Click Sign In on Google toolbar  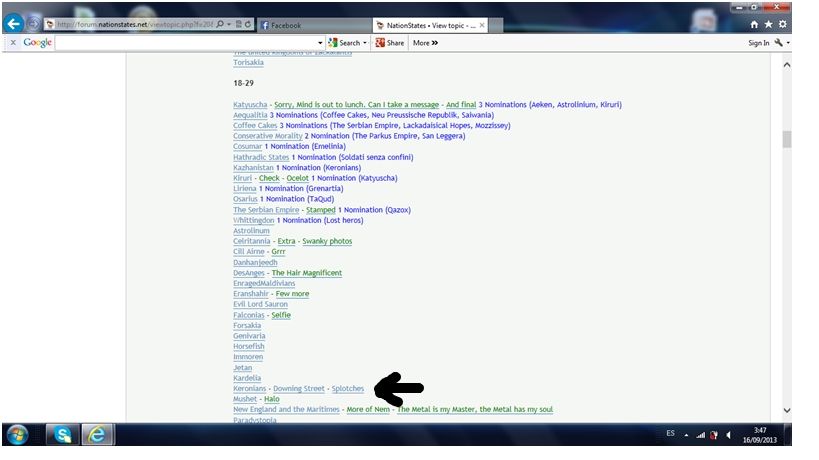758,43
